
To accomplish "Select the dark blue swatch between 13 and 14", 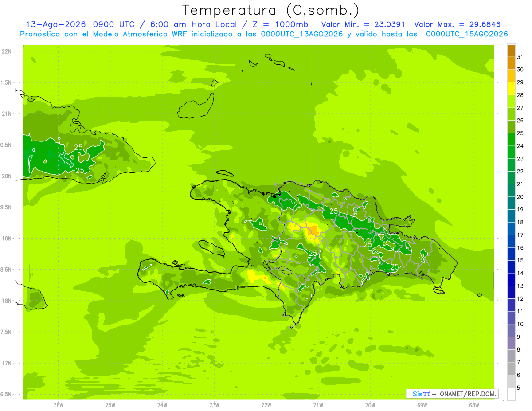I will (511, 280).
